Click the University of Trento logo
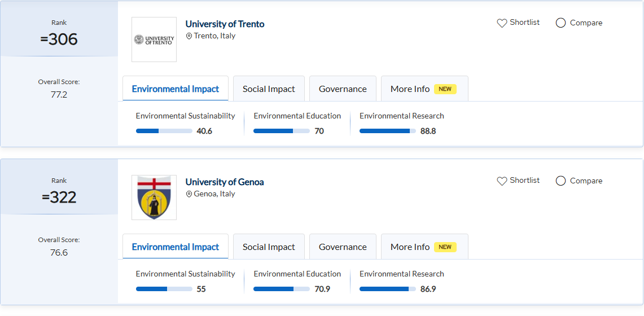Image resolution: width=644 pixels, height=316 pixels. [x=154, y=39]
